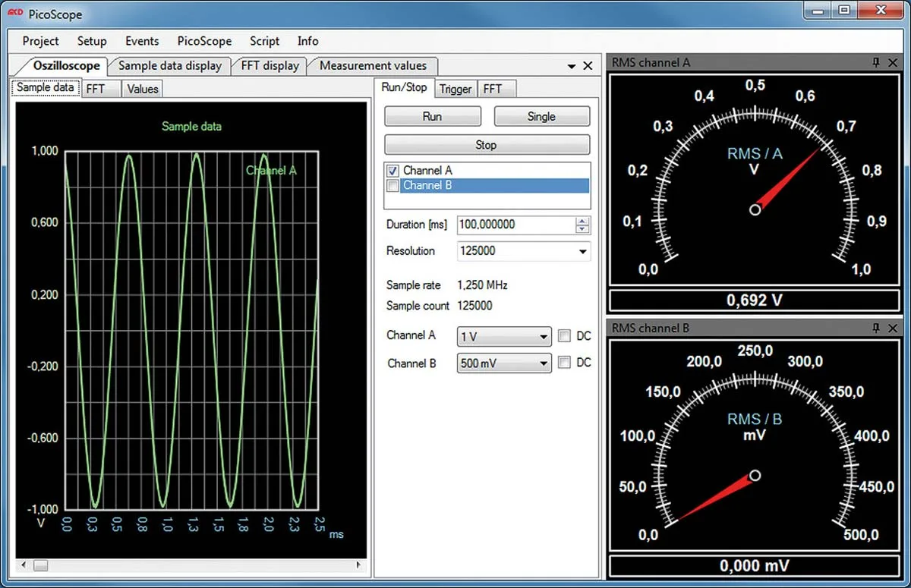
Task: Click the Single button
Action: coord(541,116)
